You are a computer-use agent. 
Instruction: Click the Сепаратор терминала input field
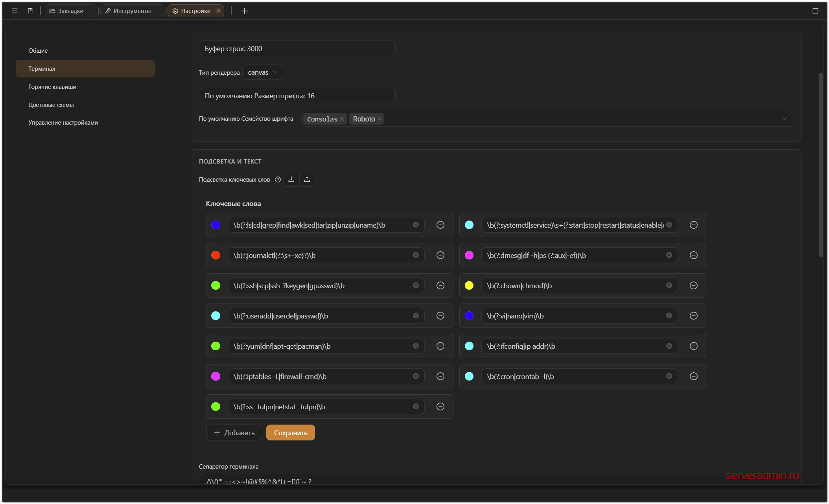(496, 480)
